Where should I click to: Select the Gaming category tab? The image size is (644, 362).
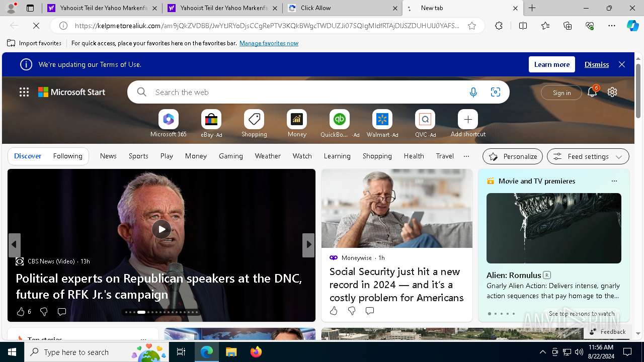(231, 156)
